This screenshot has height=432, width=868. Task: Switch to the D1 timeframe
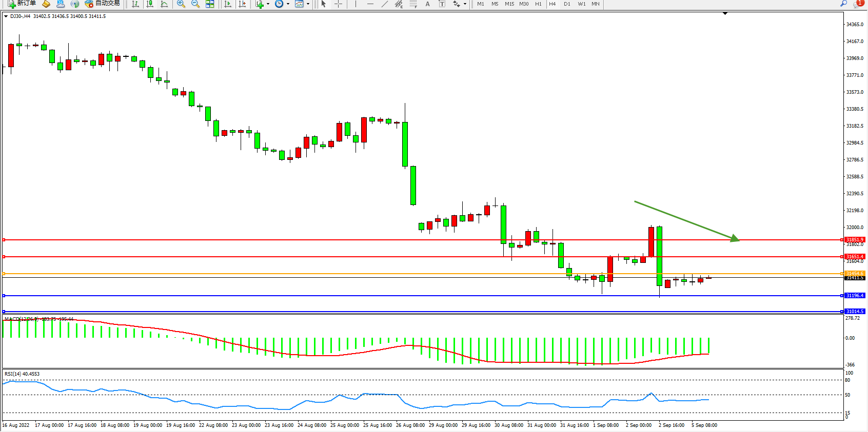click(567, 4)
